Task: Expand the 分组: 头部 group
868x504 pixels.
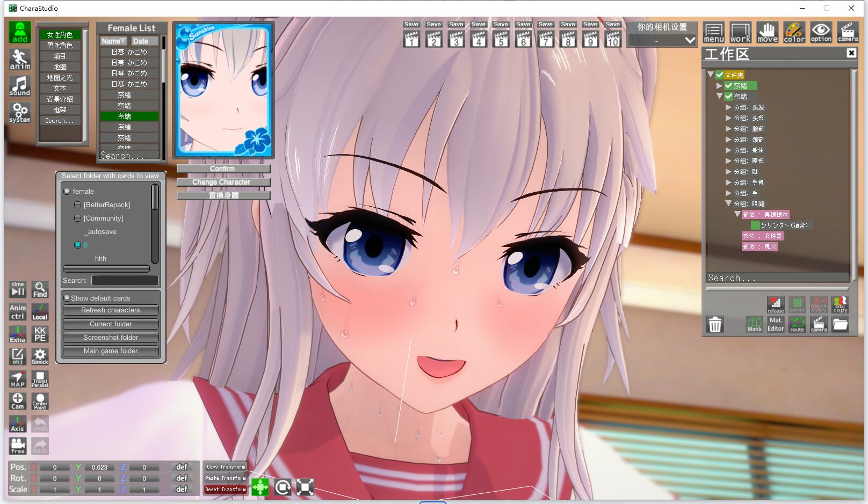Action: (728, 118)
